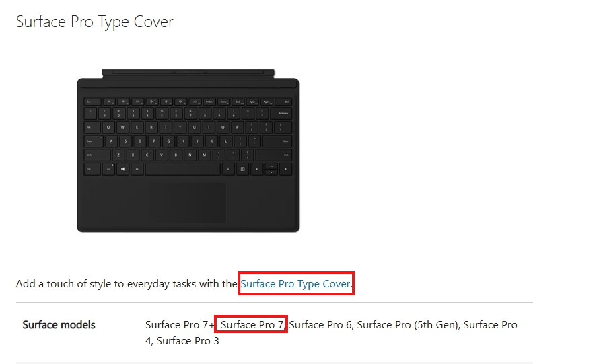Click the right arrow key in keyboard image
This screenshot has width=601, height=364.
pos(285,169)
